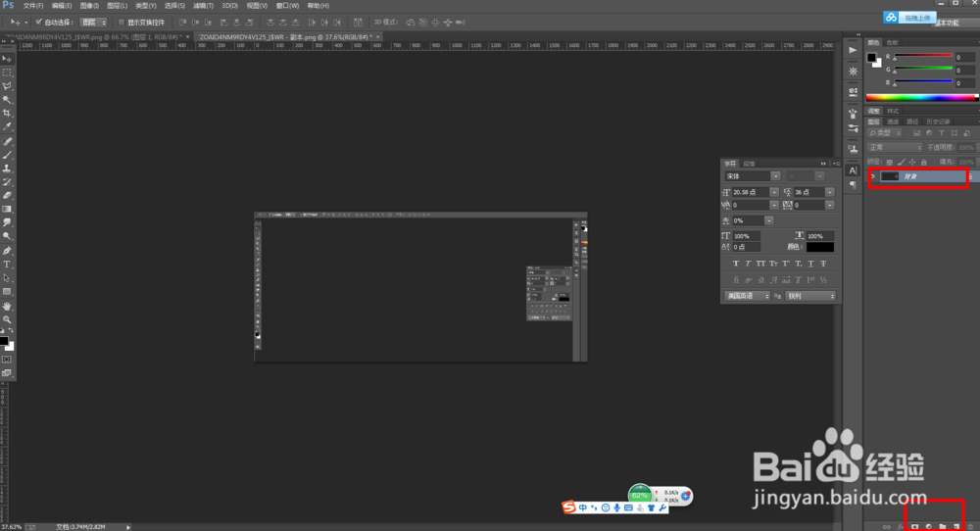This screenshot has height=531, width=980.
Task: Select the Healing Brush tool
Action: pyautogui.click(x=7, y=142)
